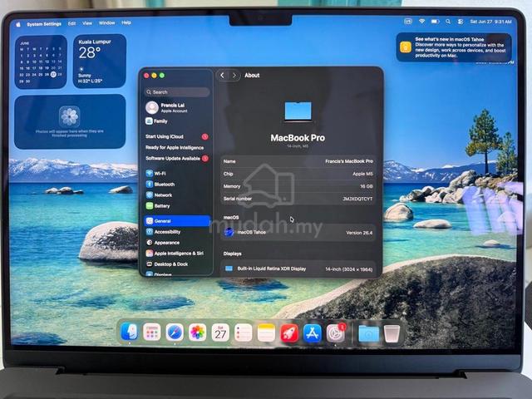This screenshot has height=399, width=532.
Task: Open the Trash in Dock
Action: pyautogui.click(x=392, y=334)
